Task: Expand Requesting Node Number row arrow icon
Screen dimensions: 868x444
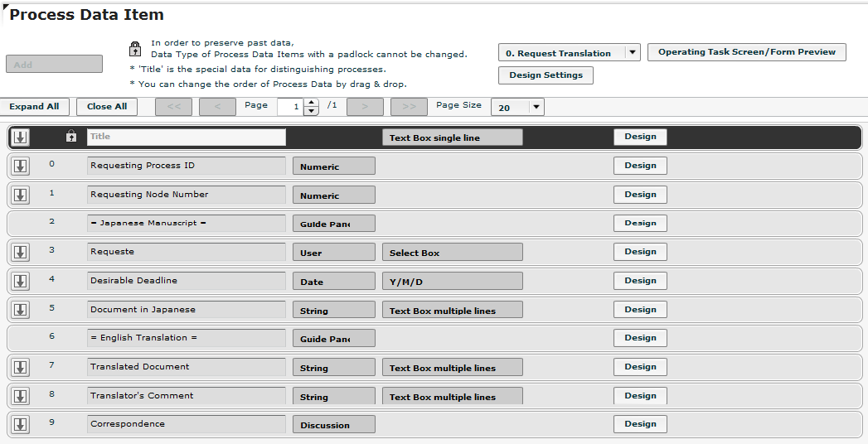Action: tap(21, 194)
